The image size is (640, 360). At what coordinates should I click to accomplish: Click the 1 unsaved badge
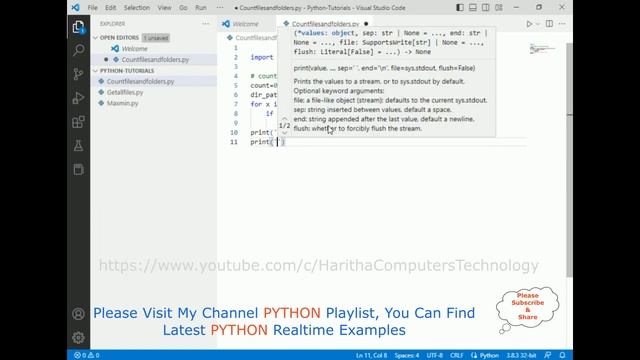click(x=156, y=38)
